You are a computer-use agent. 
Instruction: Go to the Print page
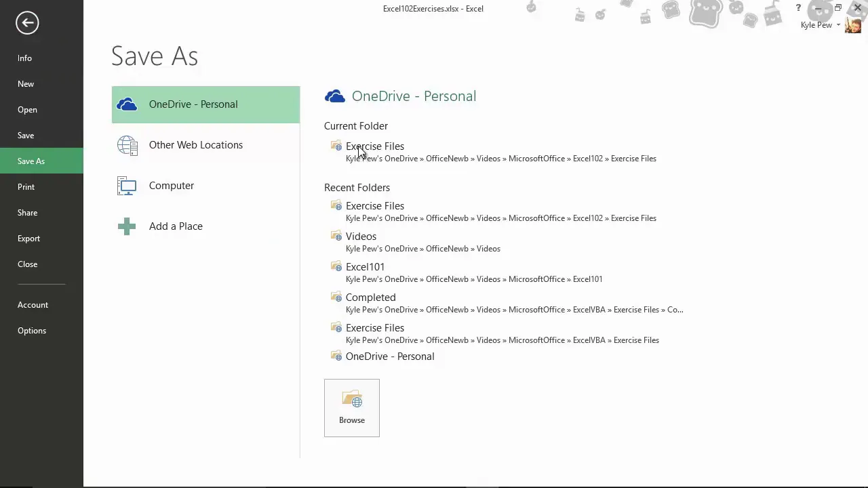click(41, 187)
